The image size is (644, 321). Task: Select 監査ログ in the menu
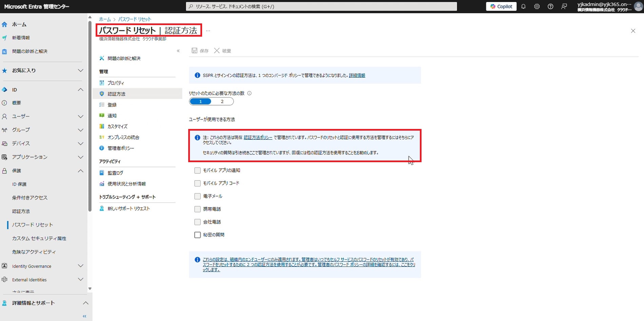click(x=115, y=173)
